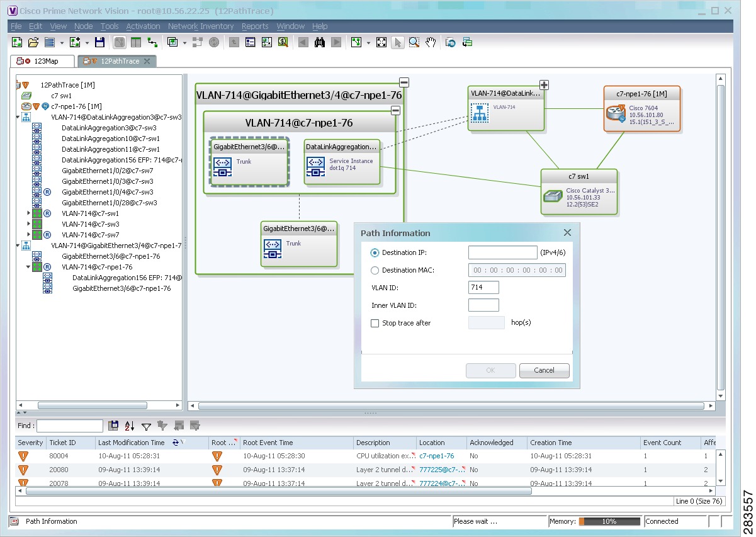Click the Open Map folder icon
756x537 pixels.
point(33,42)
